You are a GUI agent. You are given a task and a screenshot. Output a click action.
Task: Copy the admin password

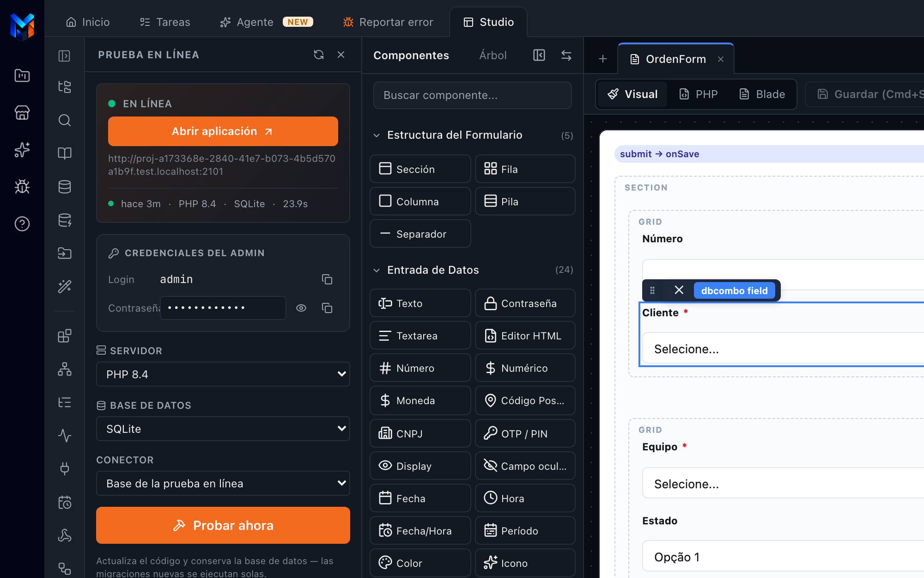click(327, 308)
